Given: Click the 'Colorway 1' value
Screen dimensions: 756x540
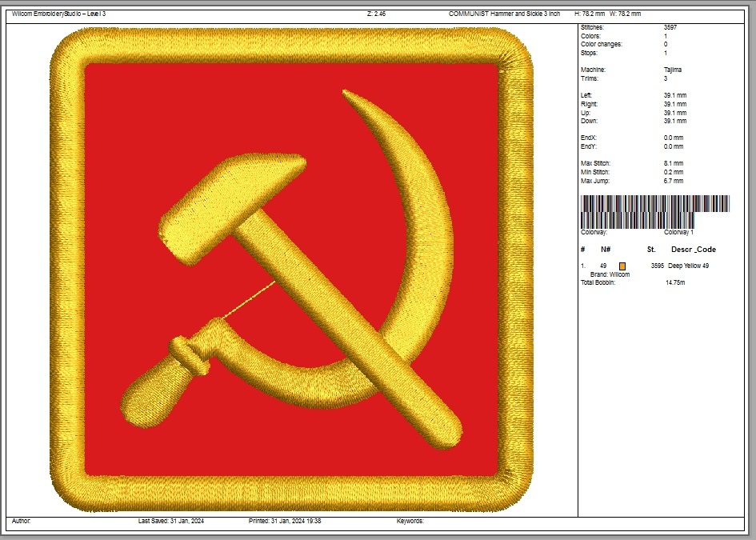Looking at the screenshot, I should coord(679,232).
